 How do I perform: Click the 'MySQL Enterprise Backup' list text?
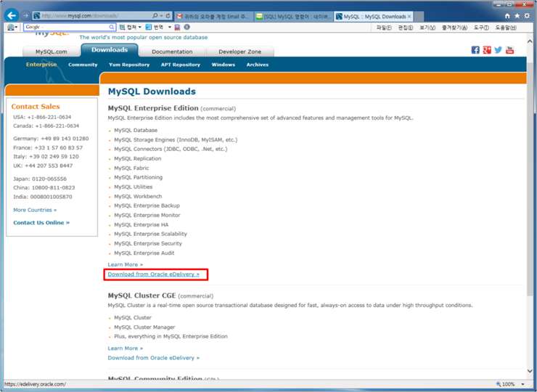(147, 205)
